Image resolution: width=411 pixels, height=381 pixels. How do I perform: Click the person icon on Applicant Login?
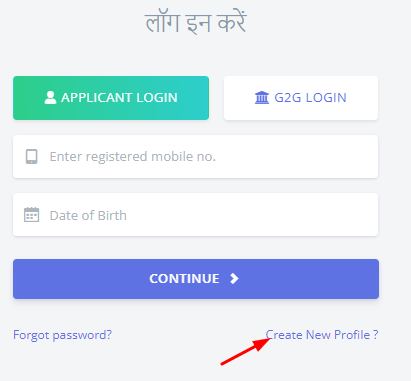point(50,97)
